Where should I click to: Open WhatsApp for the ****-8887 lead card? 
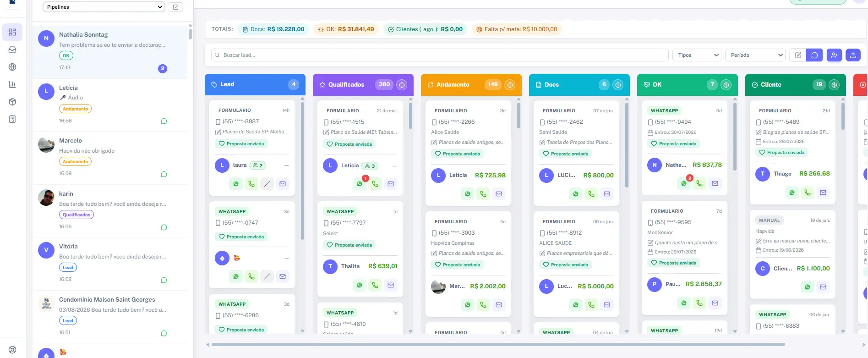click(236, 184)
